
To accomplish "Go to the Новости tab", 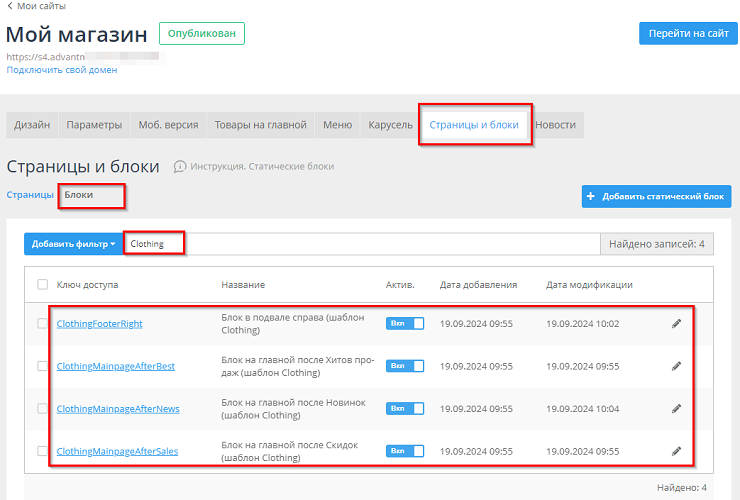I will point(555,125).
